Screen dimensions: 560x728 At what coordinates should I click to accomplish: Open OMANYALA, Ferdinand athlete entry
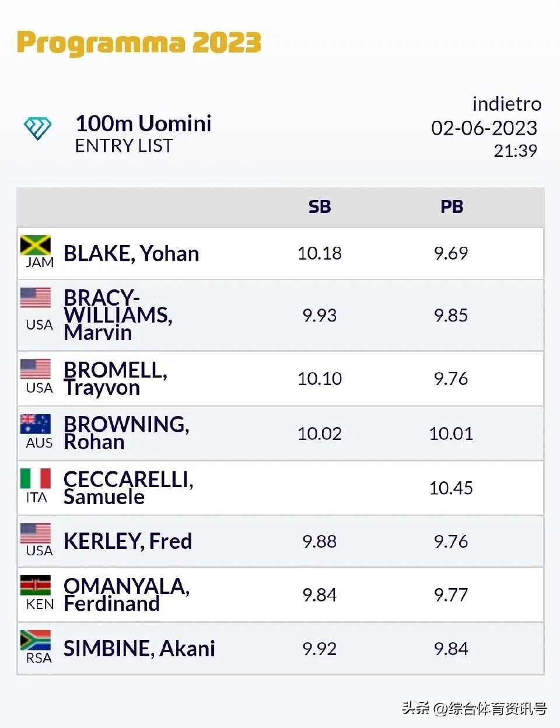pyautogui.click(x=126, y=594)
